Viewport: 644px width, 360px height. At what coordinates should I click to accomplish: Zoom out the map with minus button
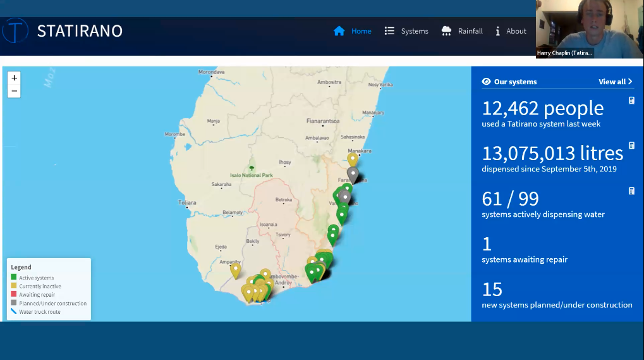pos(14,91)
